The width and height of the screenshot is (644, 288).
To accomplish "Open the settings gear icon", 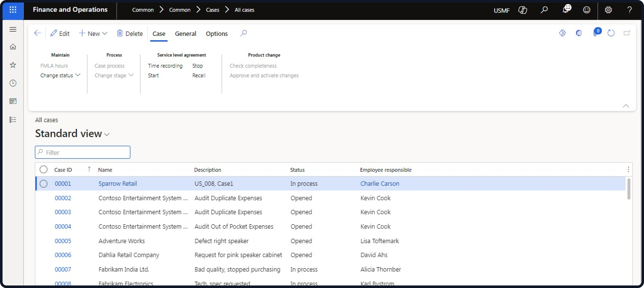I will 608,10.
